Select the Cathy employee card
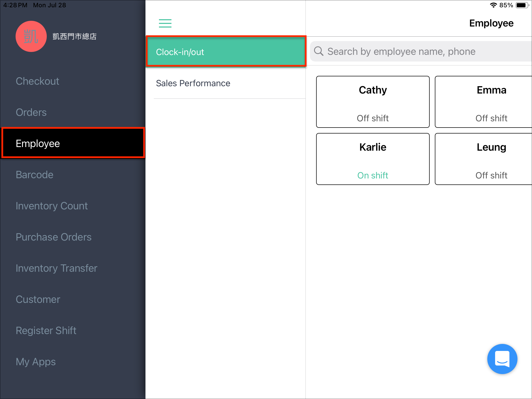 point(373,102)
